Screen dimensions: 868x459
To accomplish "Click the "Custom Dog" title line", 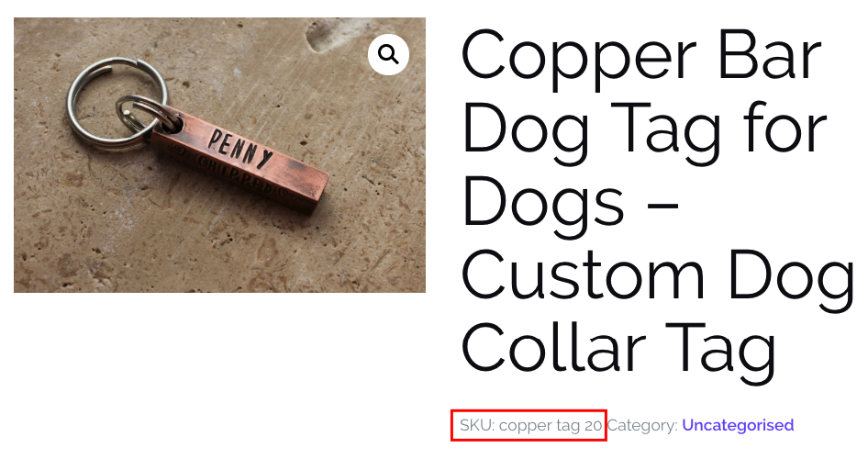I will tap(658, 278).
